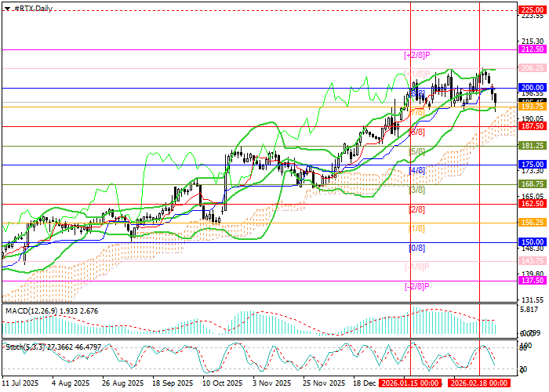Click the blue 200.00 price tag
This screenshot has height=392, width=549.
pos(533,87)
